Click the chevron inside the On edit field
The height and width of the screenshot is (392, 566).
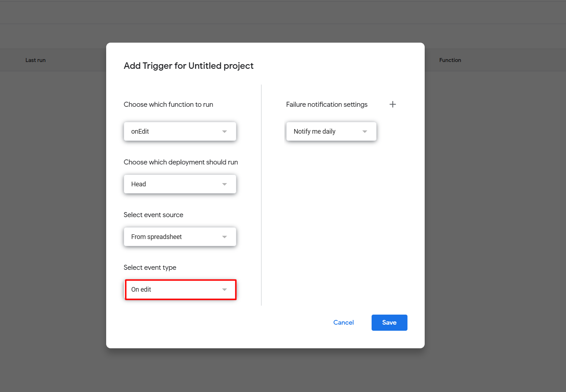pyautogui.click(x=225, y=289)
